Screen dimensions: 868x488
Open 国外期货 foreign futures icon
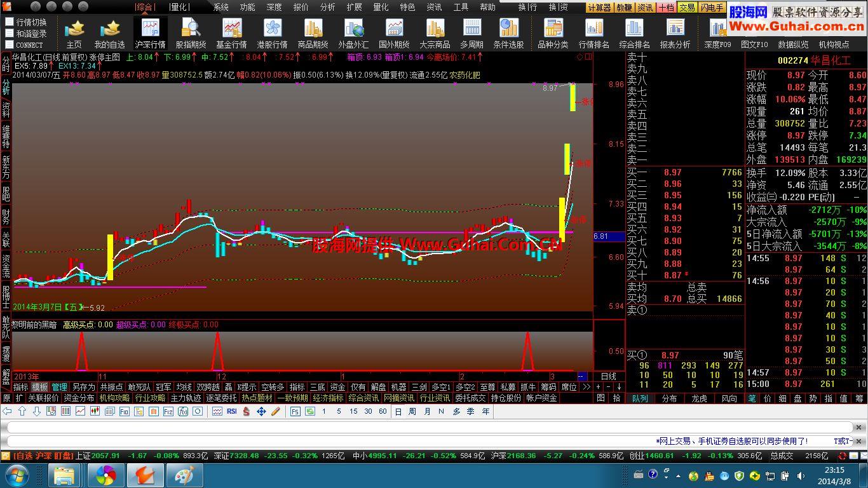pos(394,33)
